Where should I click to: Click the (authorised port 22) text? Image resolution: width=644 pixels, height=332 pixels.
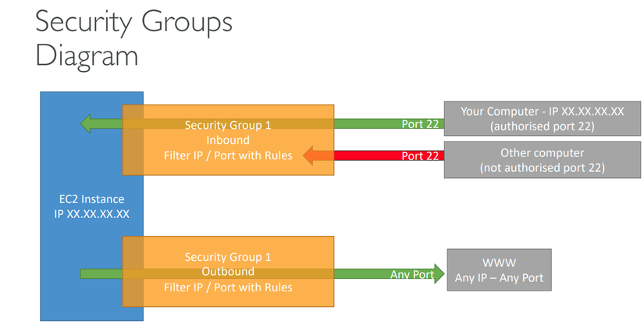[542, 127]
